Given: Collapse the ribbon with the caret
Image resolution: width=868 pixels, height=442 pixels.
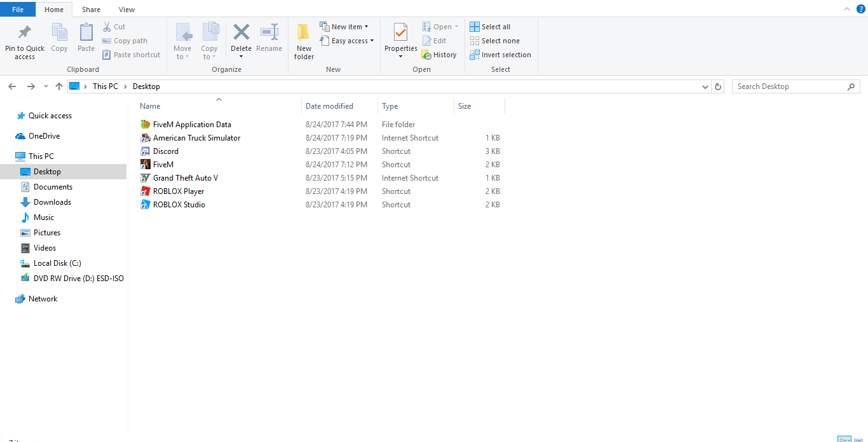Looking at the screenshot, I should click(846, 9).
